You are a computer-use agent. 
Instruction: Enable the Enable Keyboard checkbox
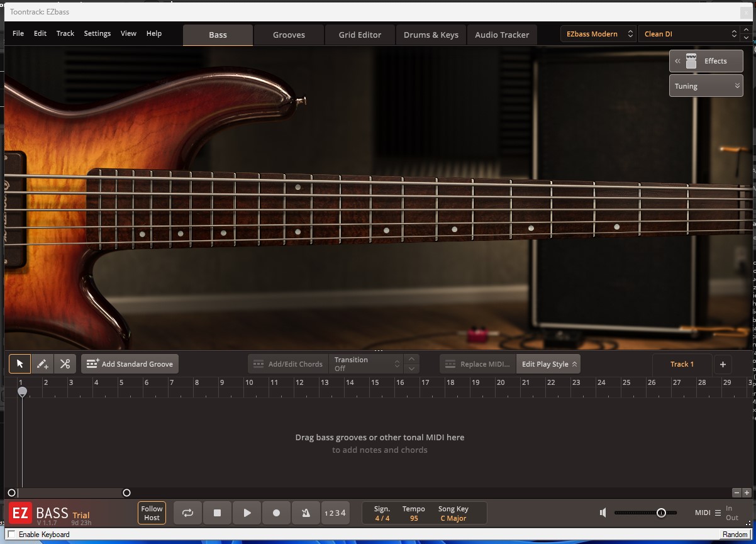coord(11,535)
